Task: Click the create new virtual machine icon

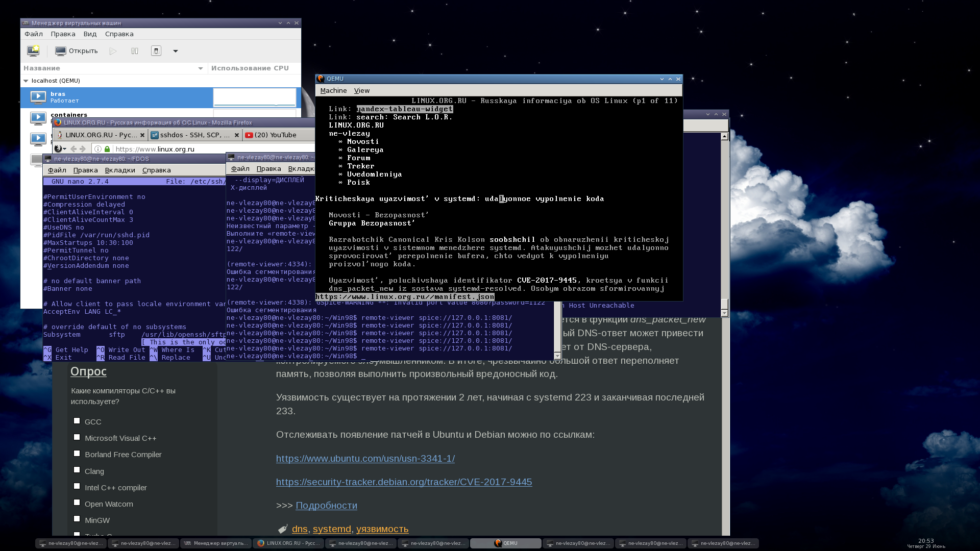Action: (33, 51)
